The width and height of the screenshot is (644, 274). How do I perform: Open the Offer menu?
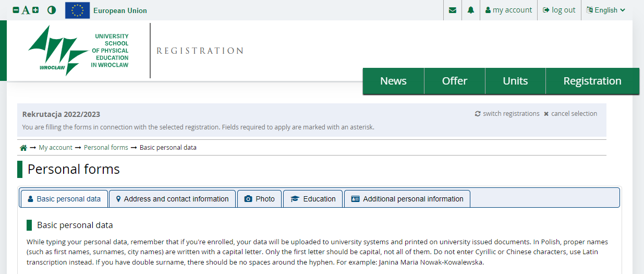(455, 81)
